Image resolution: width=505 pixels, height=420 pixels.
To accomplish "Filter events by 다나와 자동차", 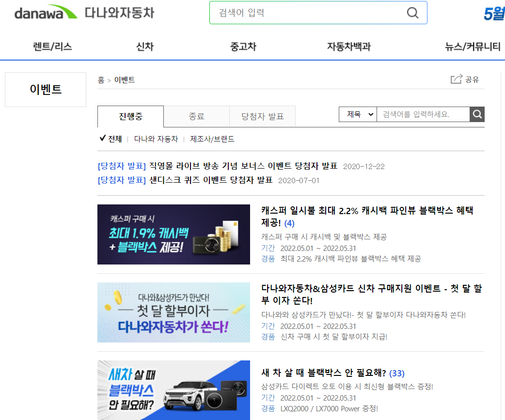I will tap(156, 139).
